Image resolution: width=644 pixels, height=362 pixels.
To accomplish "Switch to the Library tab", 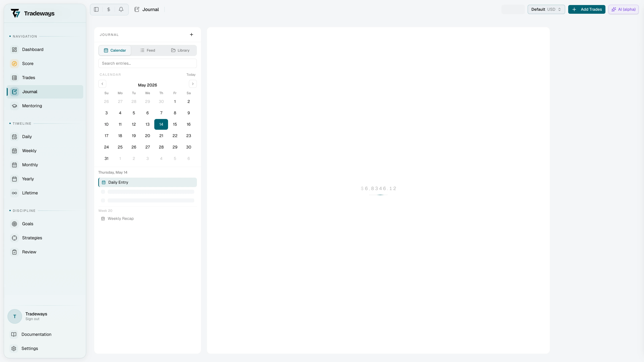I will [180, 50].
